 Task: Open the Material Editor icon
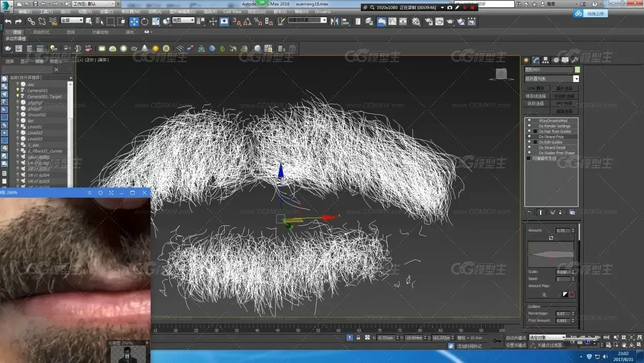pyautogui.click(x=416, y=21)
